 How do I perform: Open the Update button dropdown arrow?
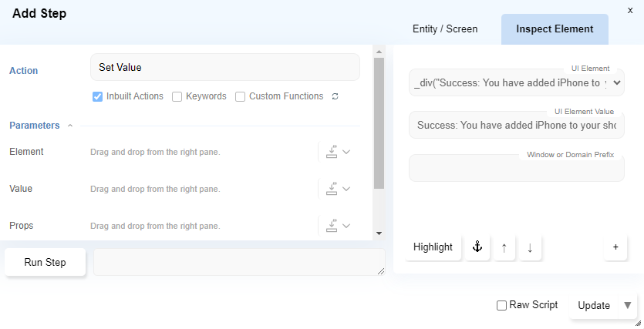[628, 305]
